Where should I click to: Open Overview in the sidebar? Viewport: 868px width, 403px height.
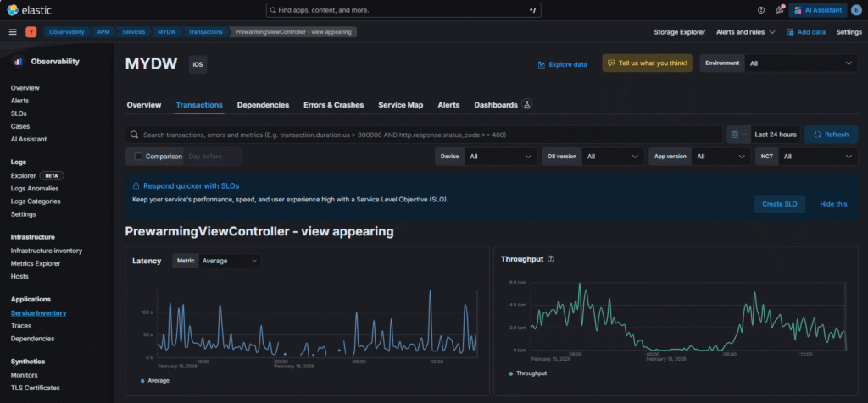pyautogui.click(x=25, y=88)
